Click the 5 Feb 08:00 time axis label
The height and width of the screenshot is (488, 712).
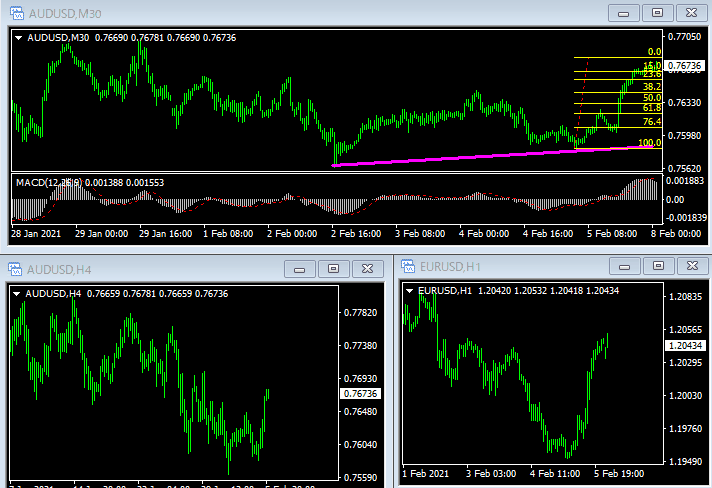tap(612, 234)
